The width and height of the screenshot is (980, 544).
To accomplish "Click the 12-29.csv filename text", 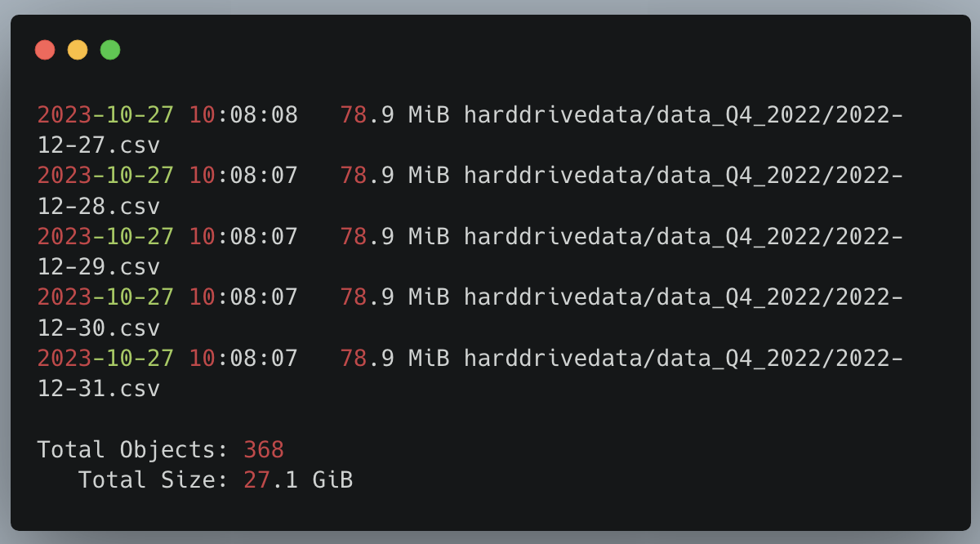I will (99, 267).
